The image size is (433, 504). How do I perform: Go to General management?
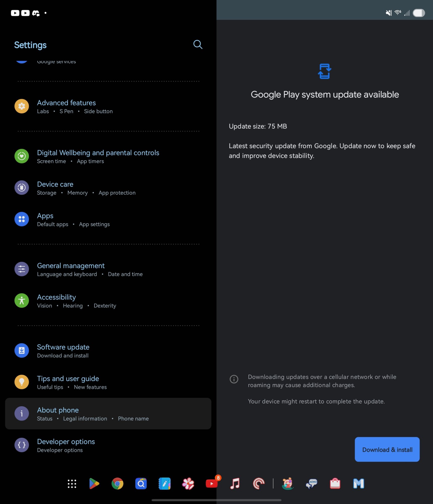(108, 269)
